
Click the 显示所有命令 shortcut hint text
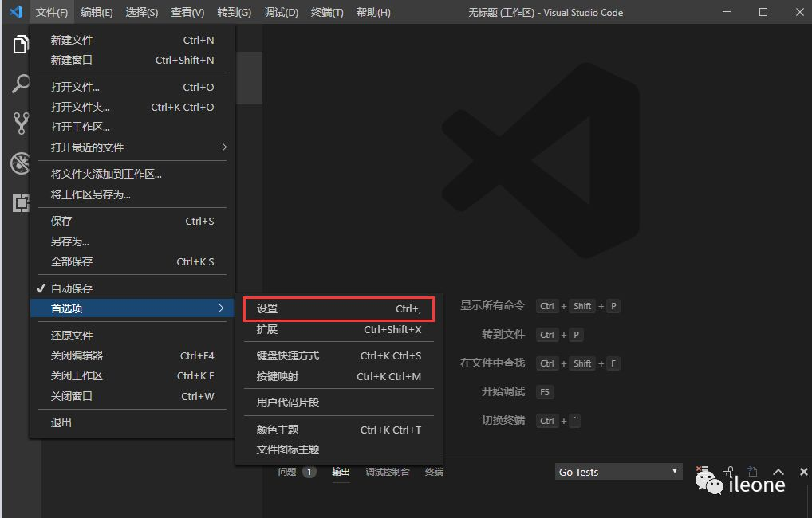click(x=492, y=306)
